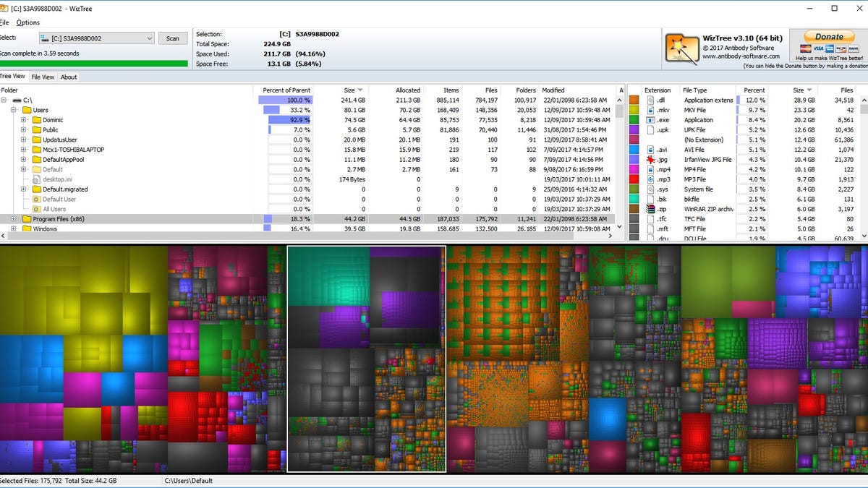Click the Dominic folder icon
Viewport: 868px width, 488px height.
click(36, 120)
